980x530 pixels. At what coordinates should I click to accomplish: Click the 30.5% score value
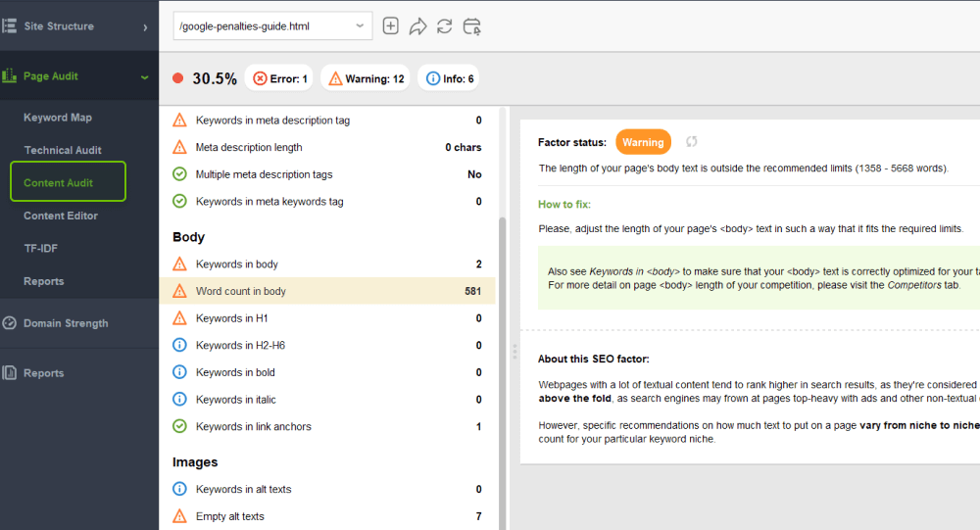215,78
